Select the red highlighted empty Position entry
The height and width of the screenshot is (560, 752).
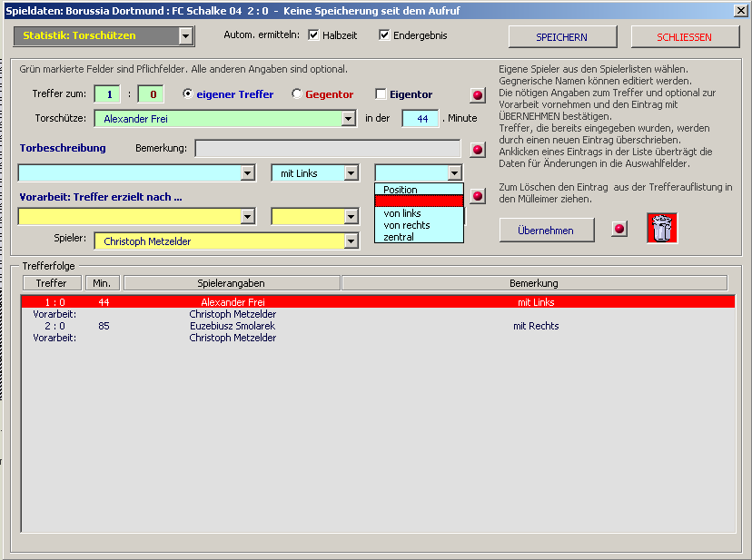(420, 201)
